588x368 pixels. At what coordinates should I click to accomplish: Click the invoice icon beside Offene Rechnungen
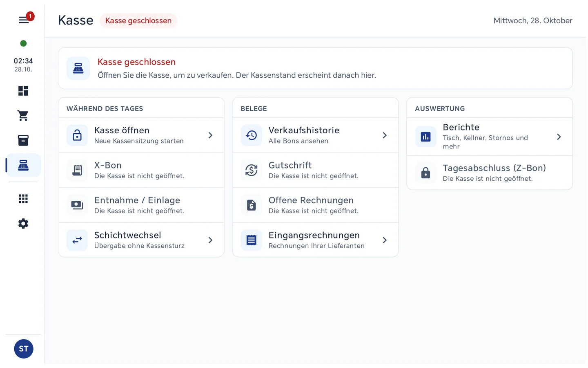point(252,205)
